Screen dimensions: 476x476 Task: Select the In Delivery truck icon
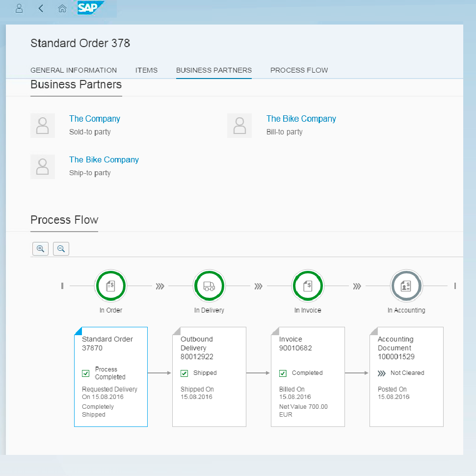coord(209,286)
